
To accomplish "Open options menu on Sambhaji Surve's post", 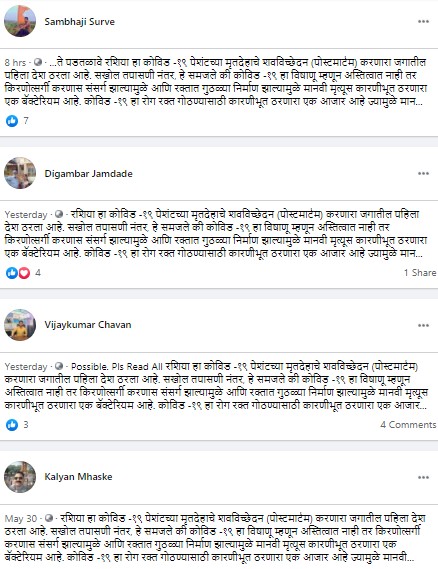I will click(423, 21).
